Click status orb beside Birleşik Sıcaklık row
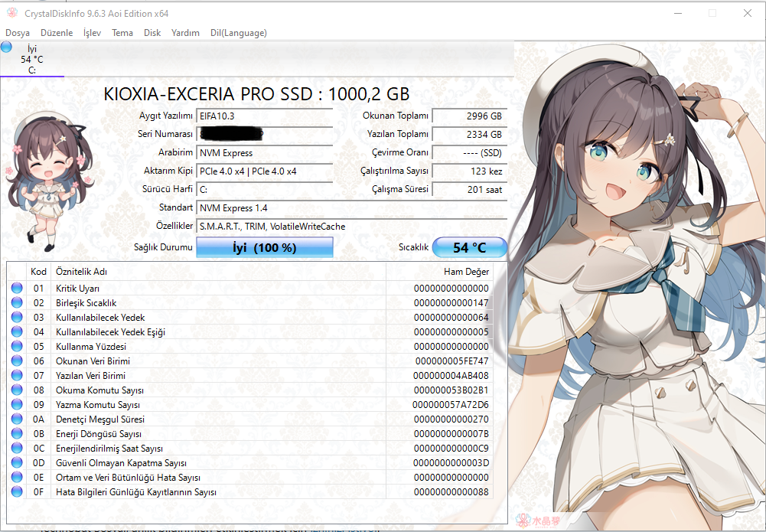Image resolution: width=766 pixels, height=532 pixels. click(x=18, y=303)
